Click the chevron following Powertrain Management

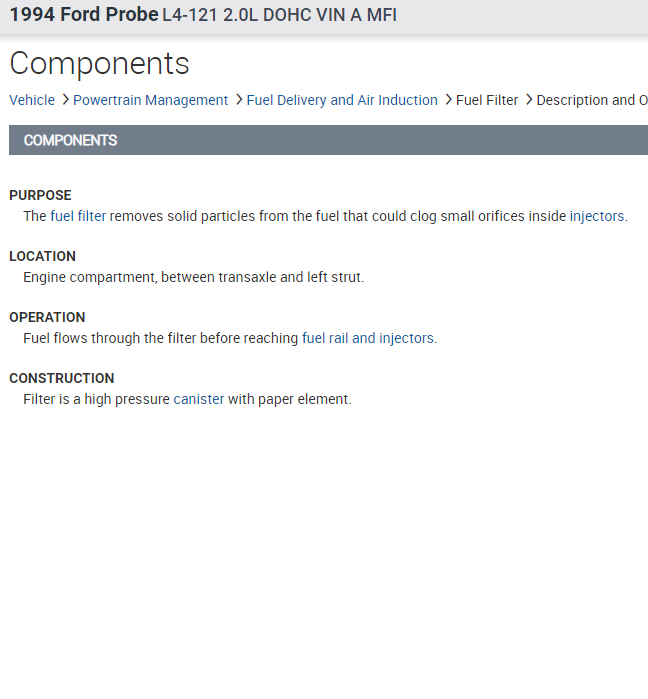(x=238, y=100)
